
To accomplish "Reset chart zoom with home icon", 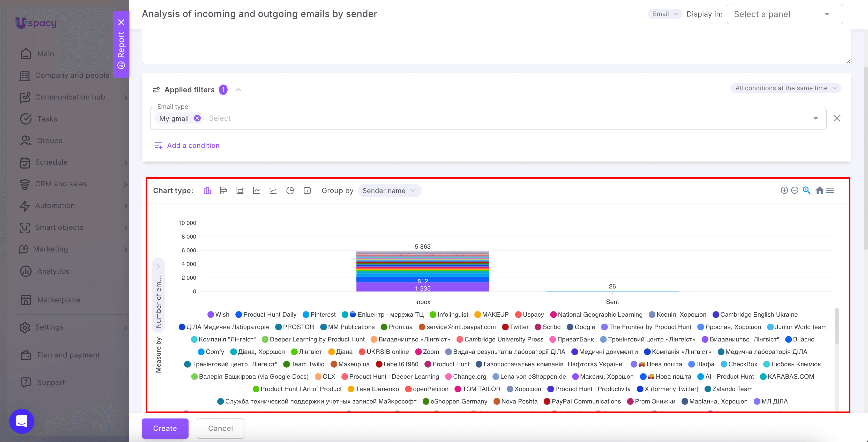I will coord(819,190).
